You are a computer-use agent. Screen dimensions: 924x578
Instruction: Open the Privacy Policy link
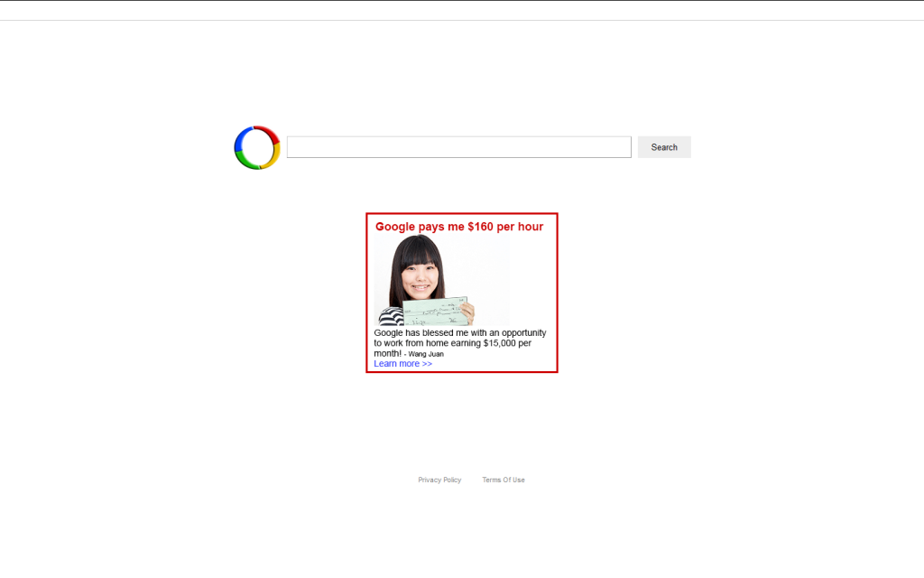coord(439,480)
